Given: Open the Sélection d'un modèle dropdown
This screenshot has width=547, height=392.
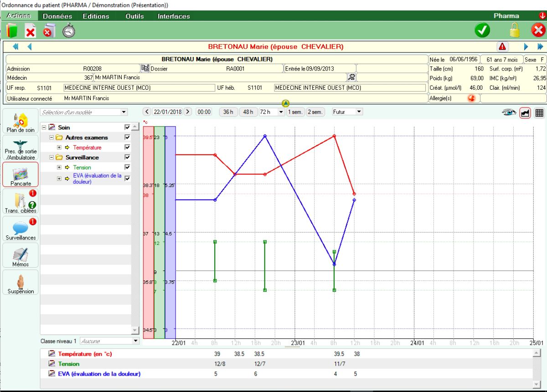Looking at the screenshot, I should pyautogui.click(x=84, y=112).
